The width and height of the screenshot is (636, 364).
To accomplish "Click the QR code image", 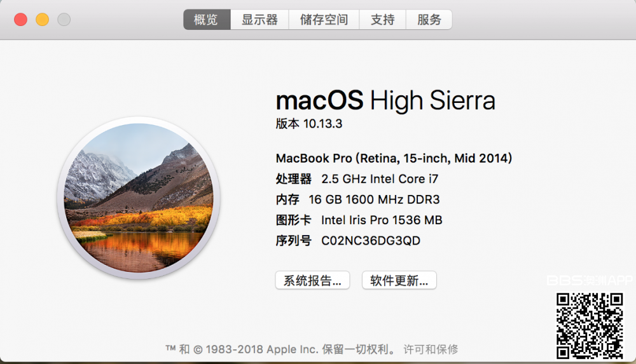I will [590, 325].
